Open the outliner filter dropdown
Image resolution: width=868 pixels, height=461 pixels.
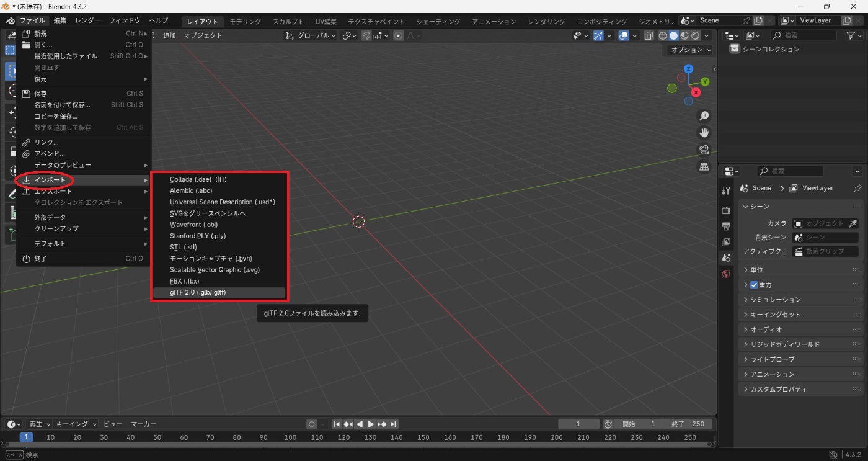[854, 36]
